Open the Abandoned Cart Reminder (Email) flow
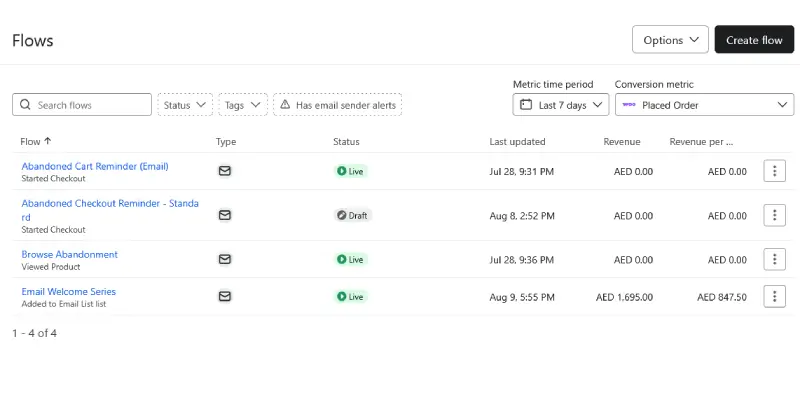The height and width of the screenshot is (400, 800). (95, 166)
